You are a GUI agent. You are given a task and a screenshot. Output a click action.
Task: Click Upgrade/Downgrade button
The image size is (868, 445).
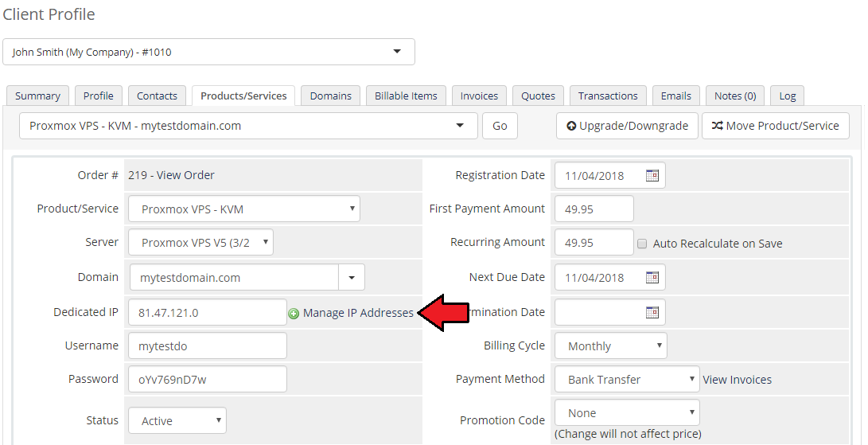click(x=627, y=126)
